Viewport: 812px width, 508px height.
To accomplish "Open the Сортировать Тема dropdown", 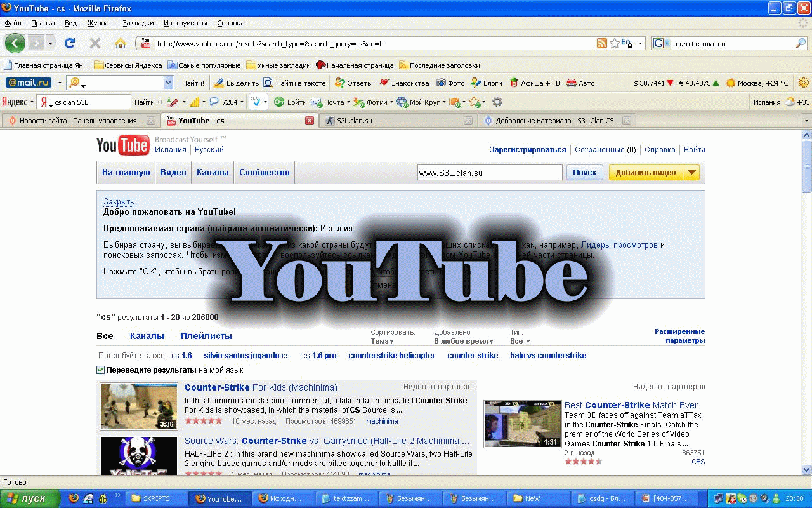I will click(383, 341).
